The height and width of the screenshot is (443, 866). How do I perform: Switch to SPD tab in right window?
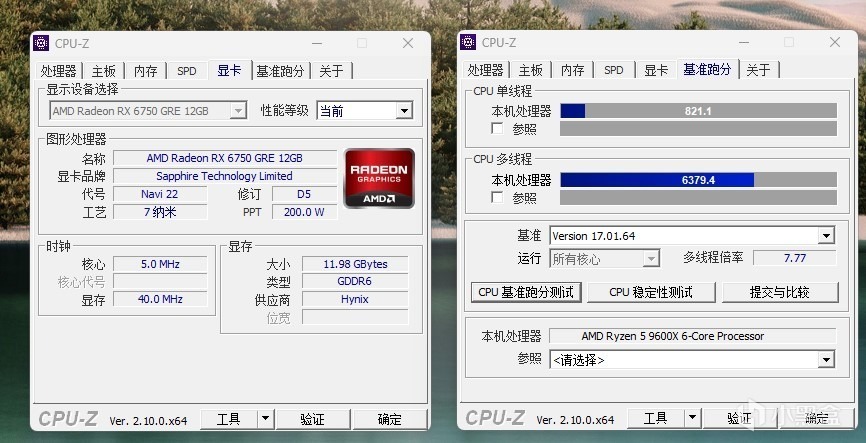614,70
